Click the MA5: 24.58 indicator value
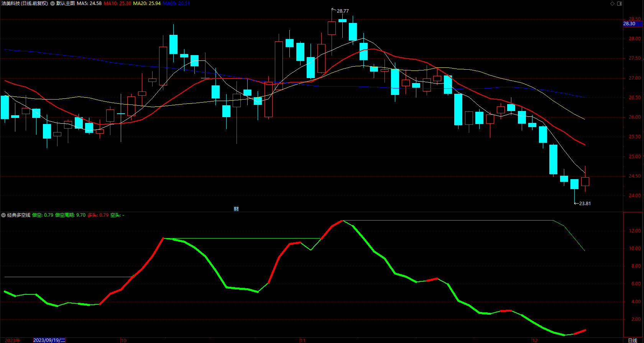Viewport: 644px width, 343px height. click(x=89, y=3)
